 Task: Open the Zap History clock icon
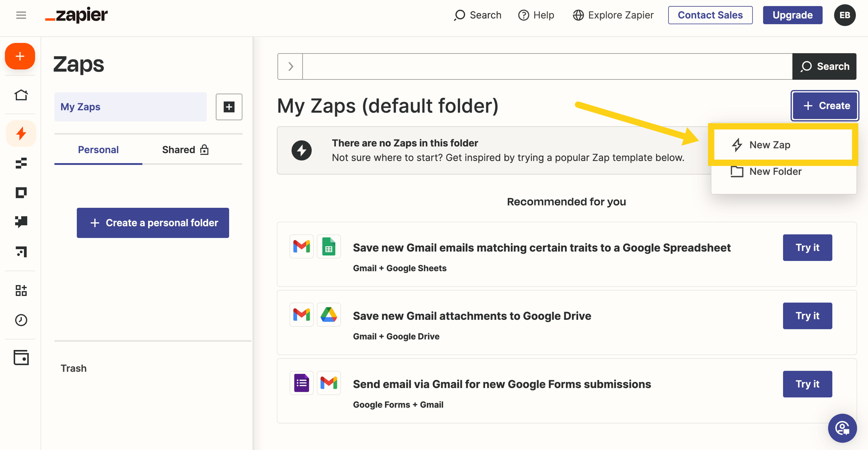pos(21,320)
